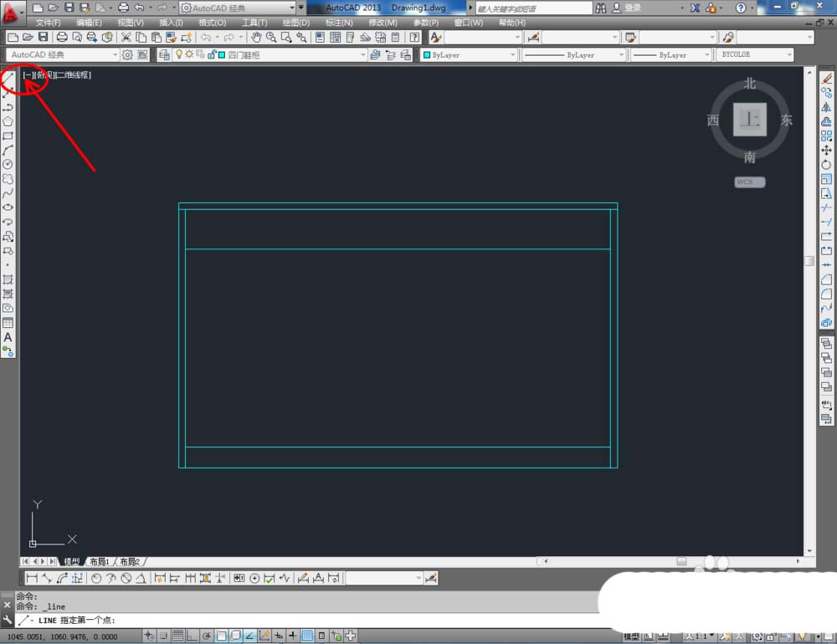
Task: Open the Table tool
Action: click(x=8, y=323)
